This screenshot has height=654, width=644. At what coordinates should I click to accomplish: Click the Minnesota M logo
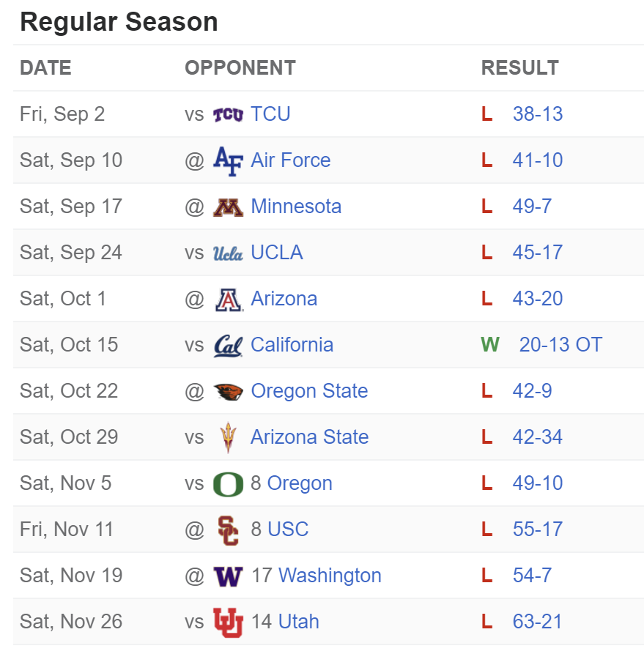tap(228, 207)
